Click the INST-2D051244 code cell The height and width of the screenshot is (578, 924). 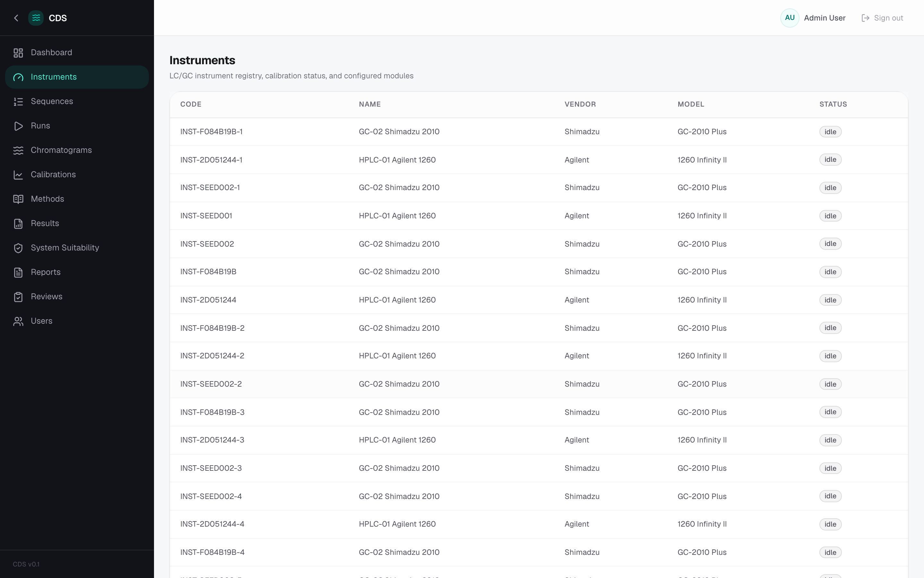(208, 300)
